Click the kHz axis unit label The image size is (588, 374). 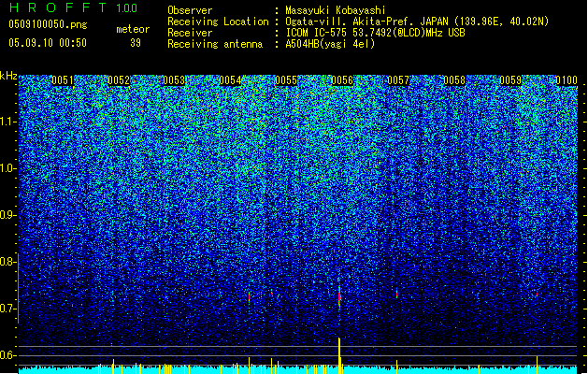pos(8,76)
